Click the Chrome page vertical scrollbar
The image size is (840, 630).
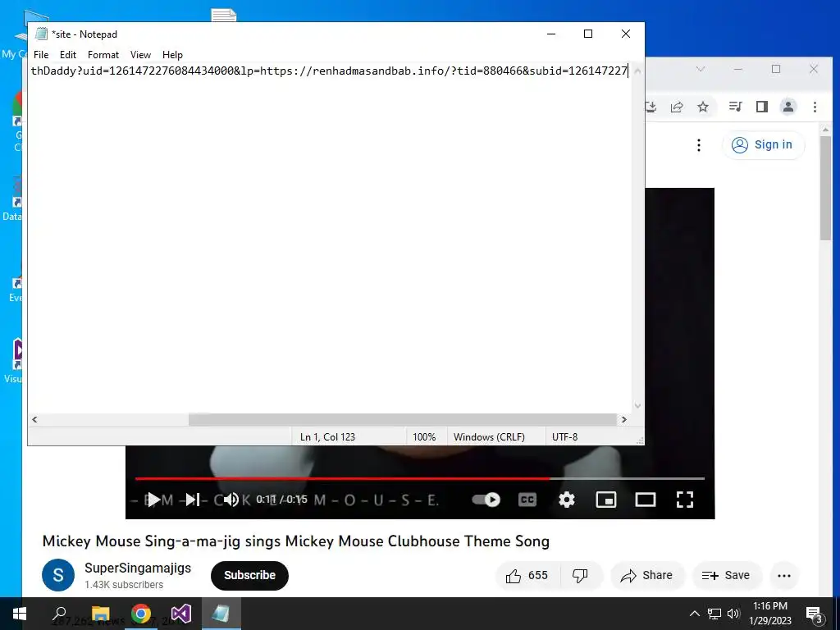[x=825, y=188]
